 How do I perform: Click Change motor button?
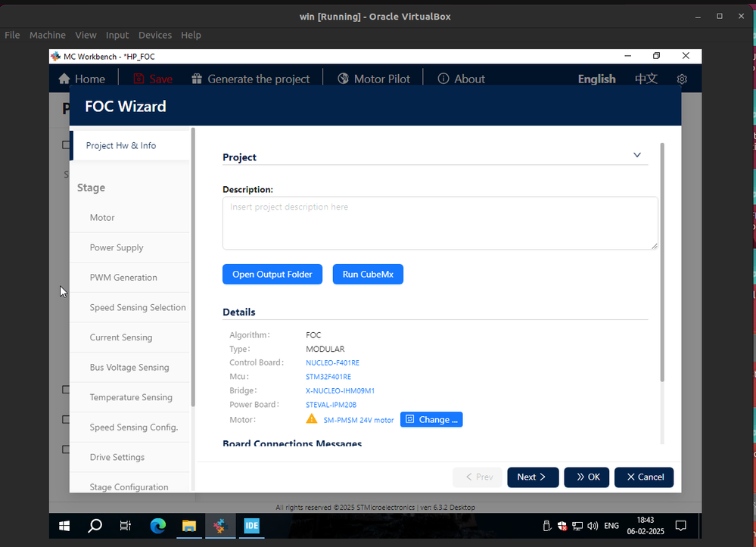coord(431,419)
